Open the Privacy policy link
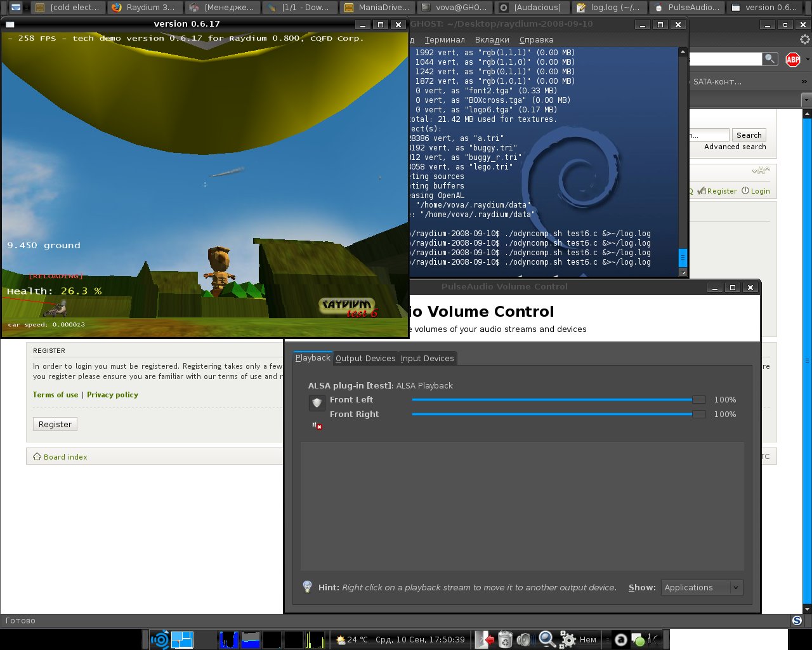 click(x=112, y=395)
